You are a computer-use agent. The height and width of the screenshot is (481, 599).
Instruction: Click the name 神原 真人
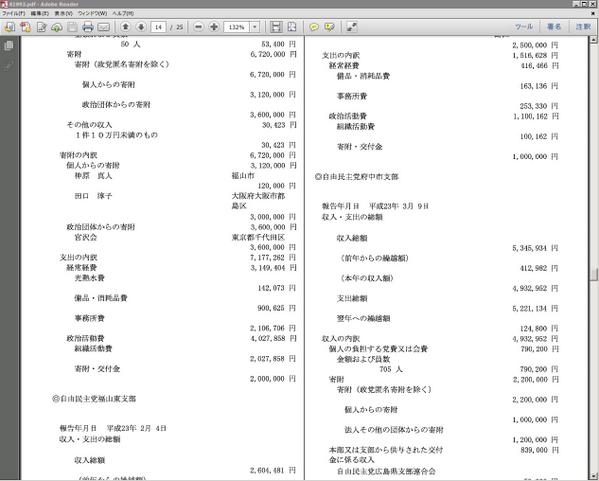pos(93,176)
